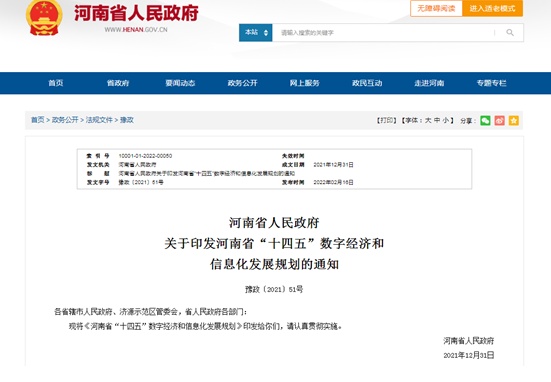551x382 pixels.
Task: Open the 省政府 navigation menu
Action: pos(118,83)
